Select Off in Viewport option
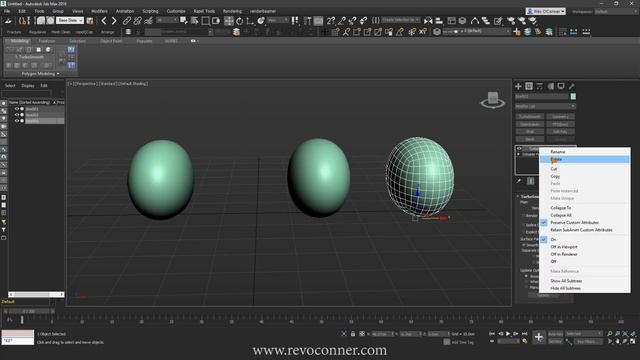 (x=564, y=247)
